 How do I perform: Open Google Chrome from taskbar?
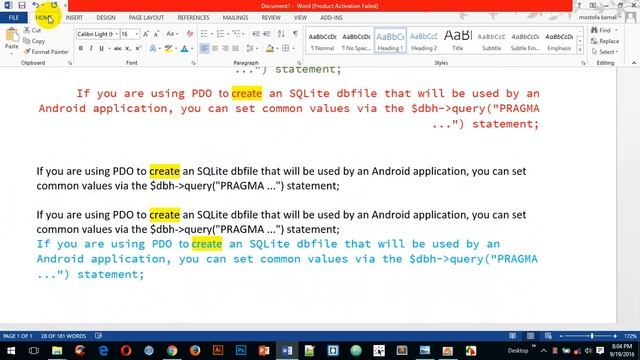click(172, 351)
